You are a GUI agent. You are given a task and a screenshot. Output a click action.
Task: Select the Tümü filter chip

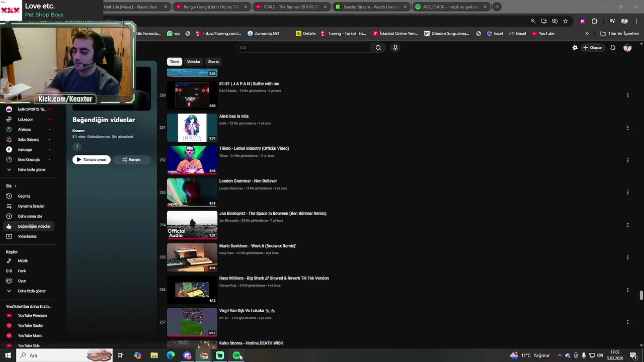(x=175, y=62)
